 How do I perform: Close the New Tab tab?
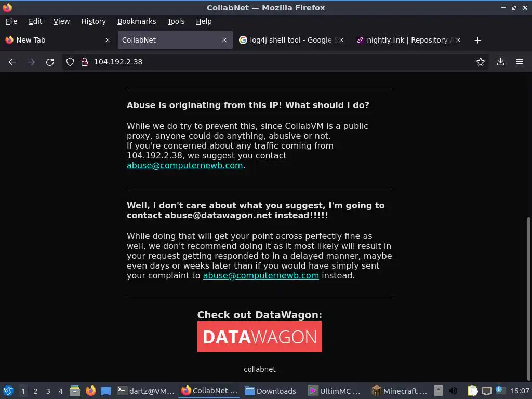pyautogui.click(x=108, y=40)
